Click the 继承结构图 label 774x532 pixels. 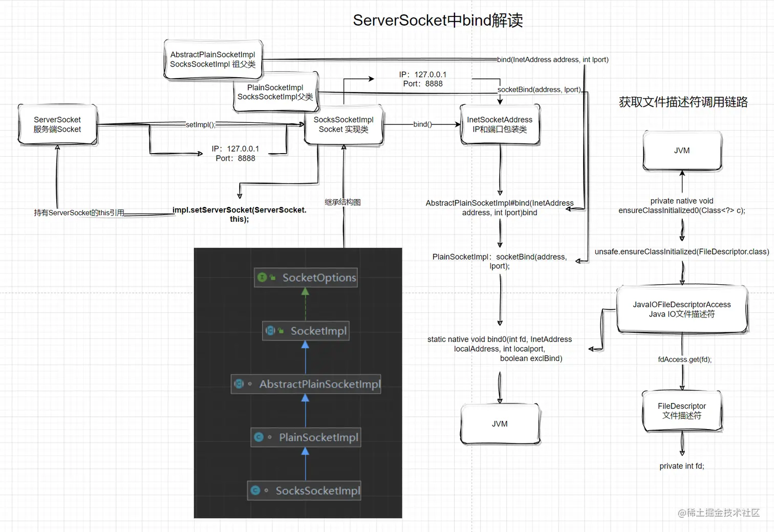[x=342, y=202]
